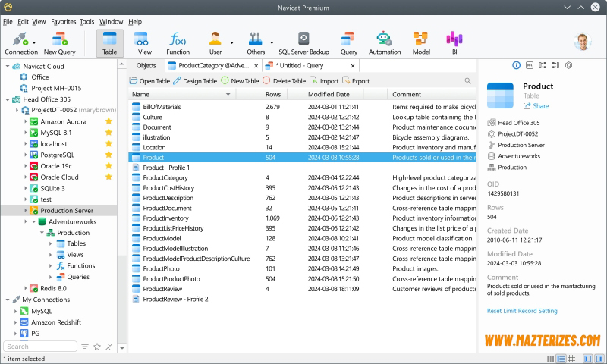The image size is (607, 364).
Task: Click the Delete Table button
Action: point(284,81)
